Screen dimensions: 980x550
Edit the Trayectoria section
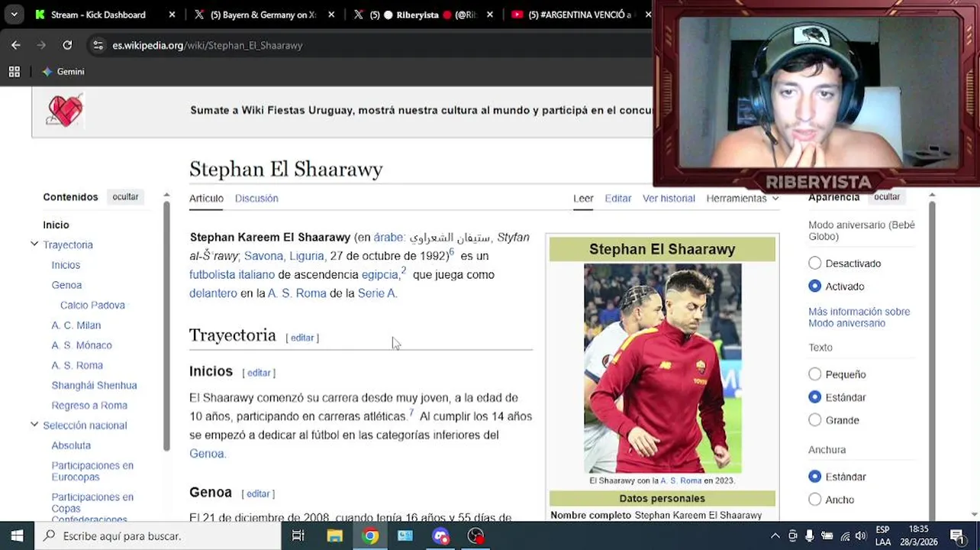click(x=302, y=338)
